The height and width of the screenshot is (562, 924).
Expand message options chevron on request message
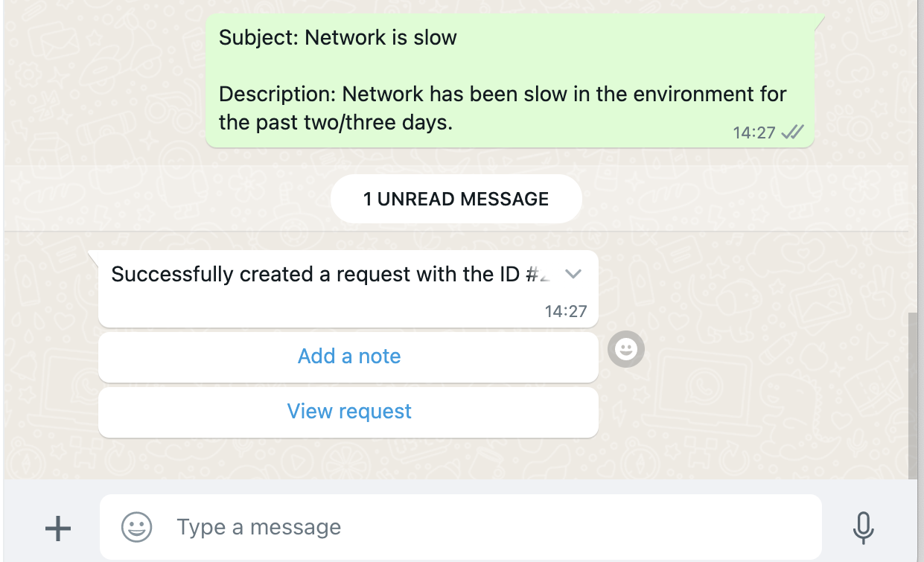coord(573,274)
